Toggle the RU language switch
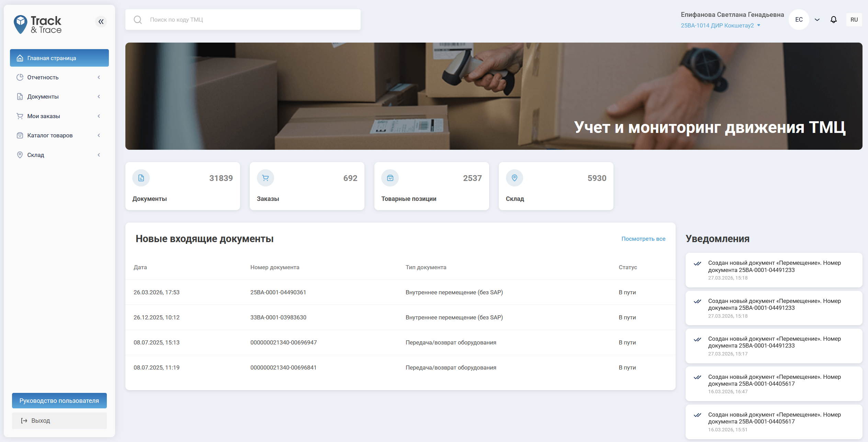 [x=854, y=20]
